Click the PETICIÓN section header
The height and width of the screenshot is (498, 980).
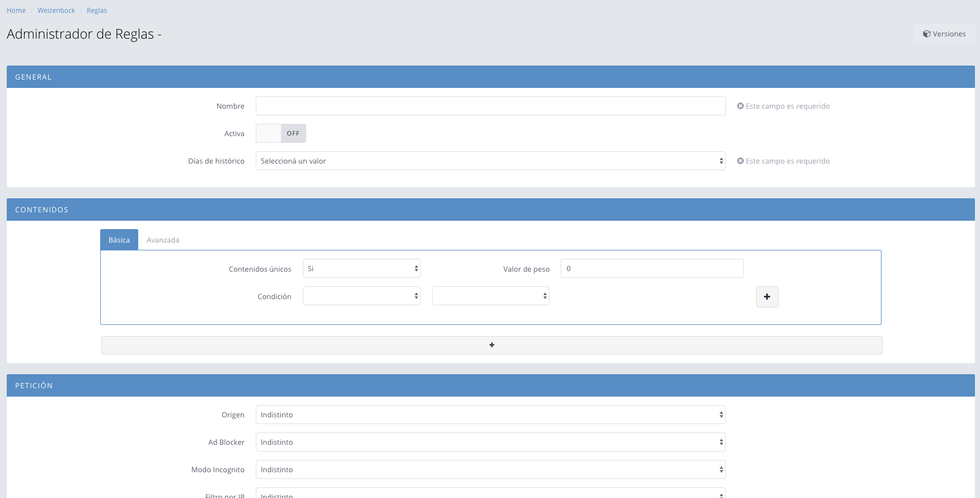click(x=491, y=385)
